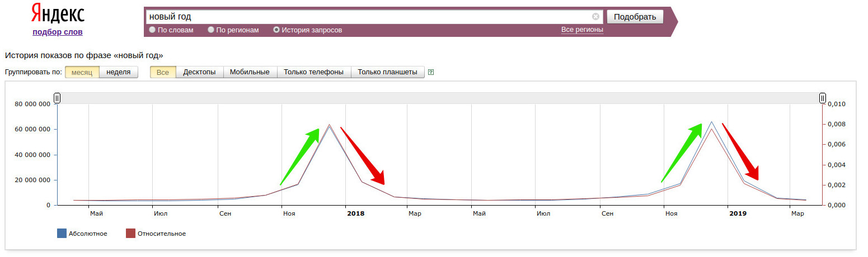Viewport: 868px width, 257px height.
Task: Select the 'История запросов' radio button
Action: click(276, 30)
